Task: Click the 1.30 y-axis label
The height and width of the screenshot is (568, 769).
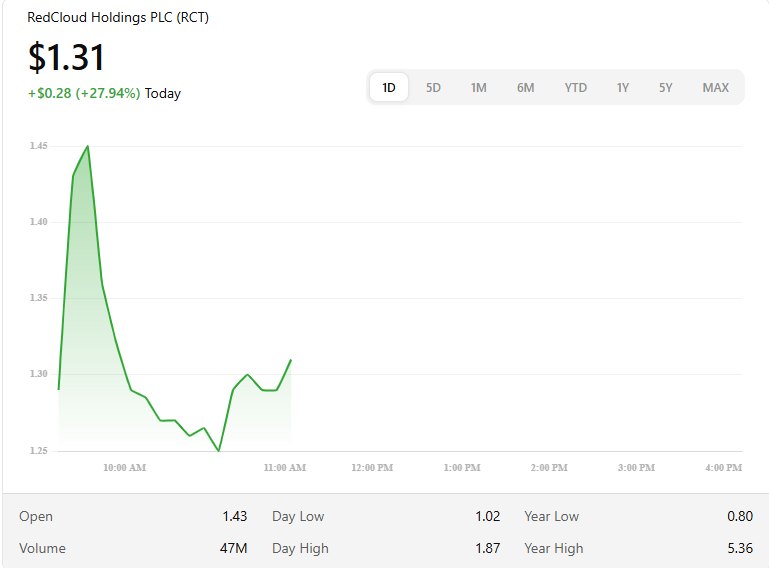Action: pyautogui.click(x=39, y=374)
